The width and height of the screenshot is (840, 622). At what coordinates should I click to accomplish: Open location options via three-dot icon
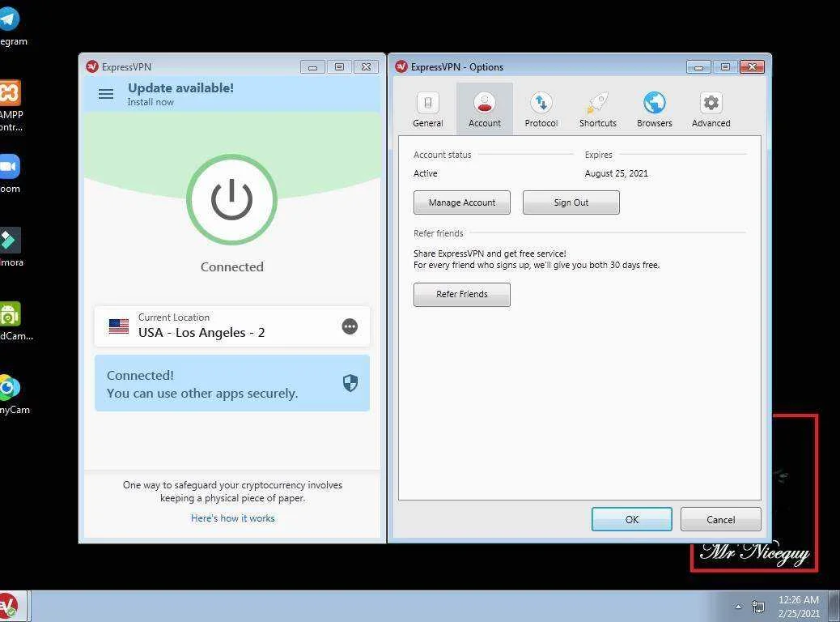click(x=350, y=326)
